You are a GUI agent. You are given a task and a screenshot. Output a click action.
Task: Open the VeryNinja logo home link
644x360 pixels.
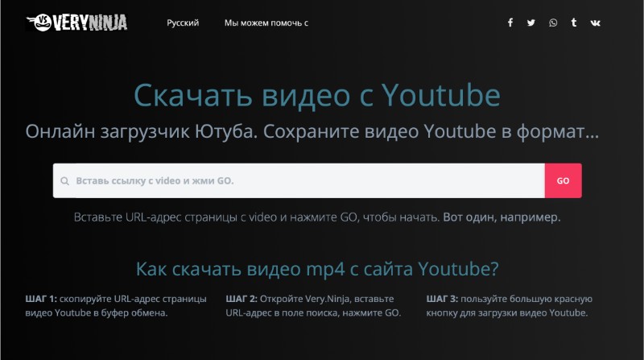(x=76, y=23)
